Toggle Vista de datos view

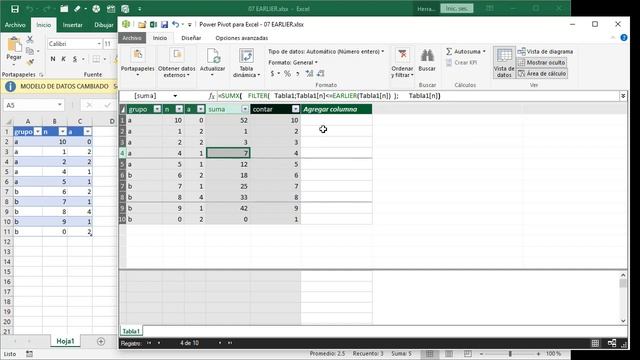(x=504, y=62)
